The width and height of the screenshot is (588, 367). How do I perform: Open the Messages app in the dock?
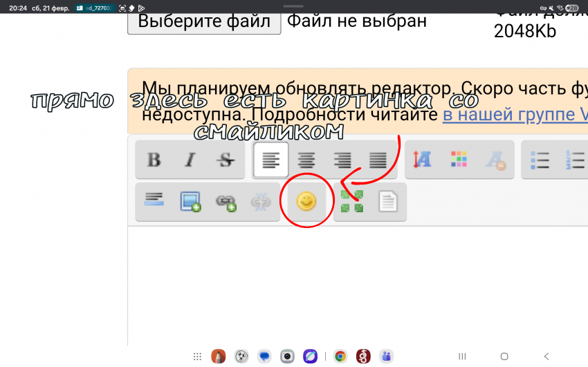(x=264, y=356)
